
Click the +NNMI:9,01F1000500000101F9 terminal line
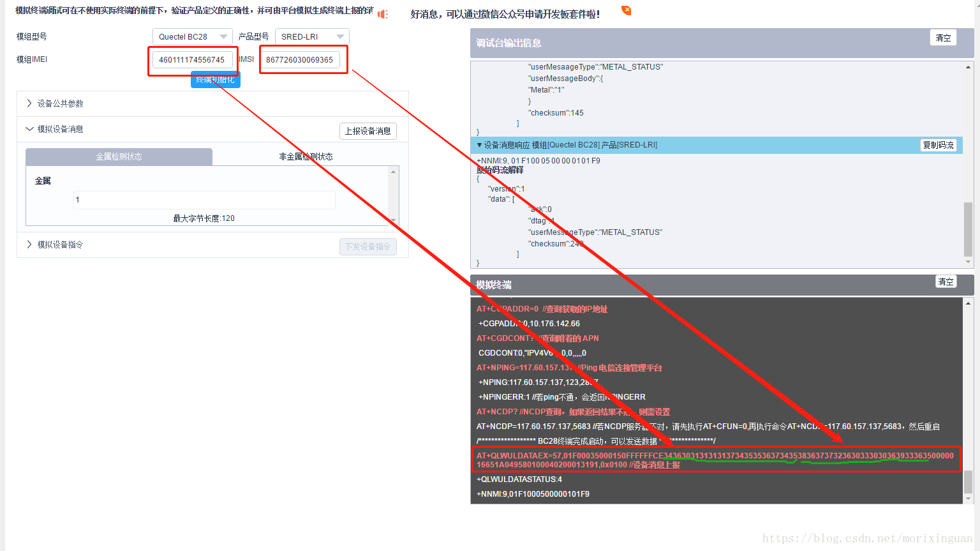[x=533, y=494]
